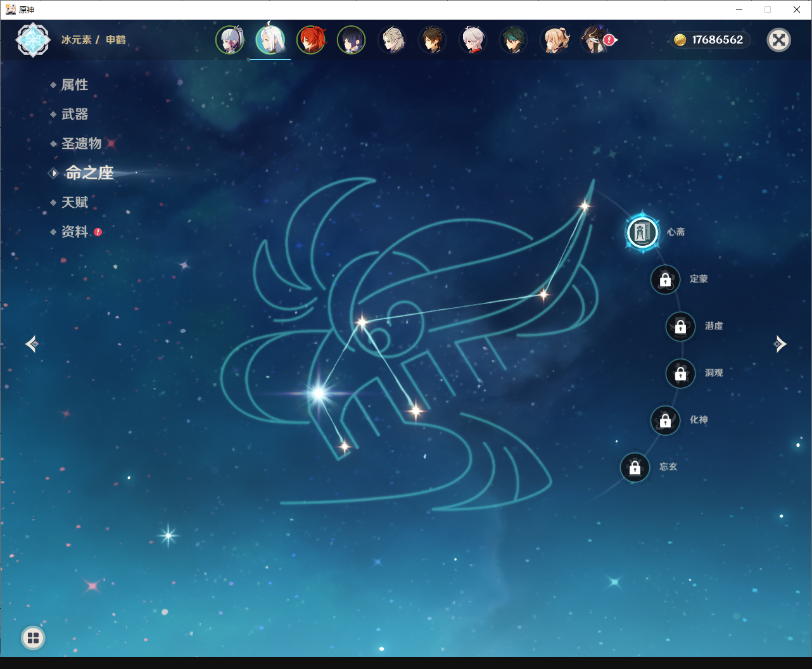Click the largest glowing star in the constellation
812x669 pixels.
(x=319, y=393)
